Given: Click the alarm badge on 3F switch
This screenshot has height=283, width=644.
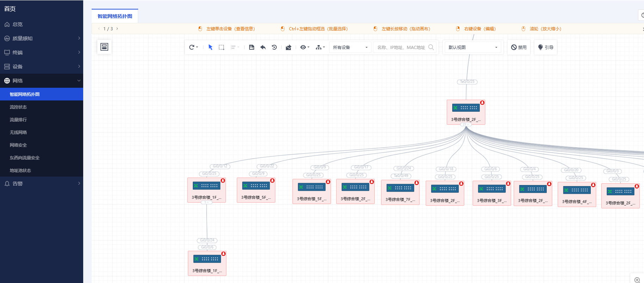Looking at the screenshot, I should point(508,184).
